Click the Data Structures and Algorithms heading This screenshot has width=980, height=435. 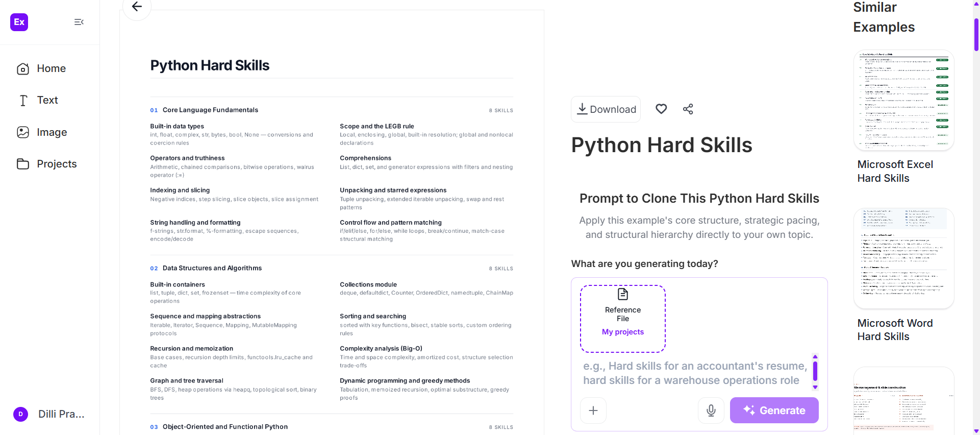click(x=212, y=268)
